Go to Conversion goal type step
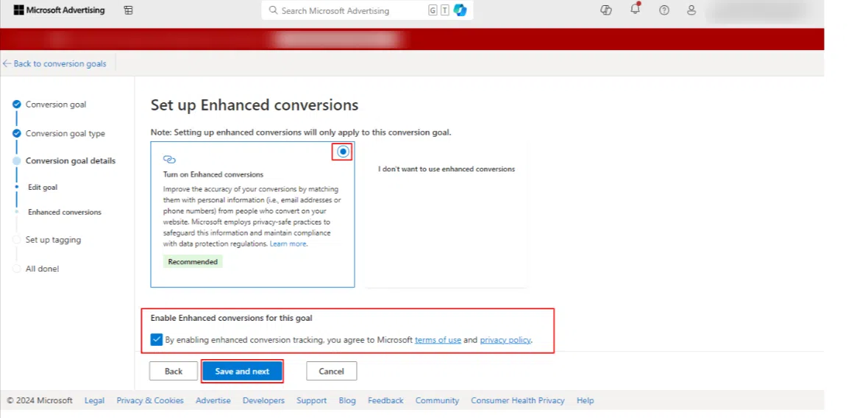 point(65,133)
